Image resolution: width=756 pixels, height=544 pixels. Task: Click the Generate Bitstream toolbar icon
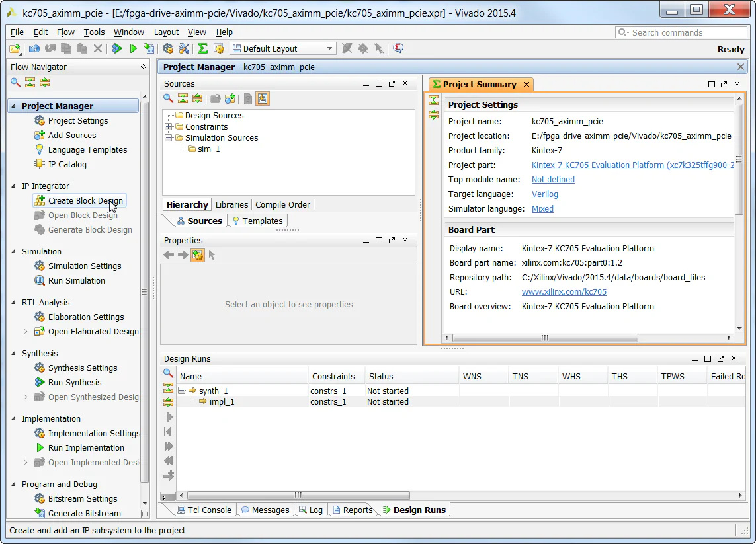pyautogui.click(x=148, y=48)
